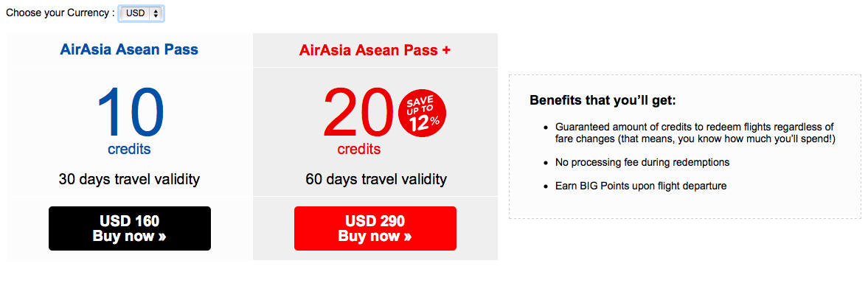This screenshot has width=868, height=283.
Task: Click the red 20 credits number
Action: [359, 112]
